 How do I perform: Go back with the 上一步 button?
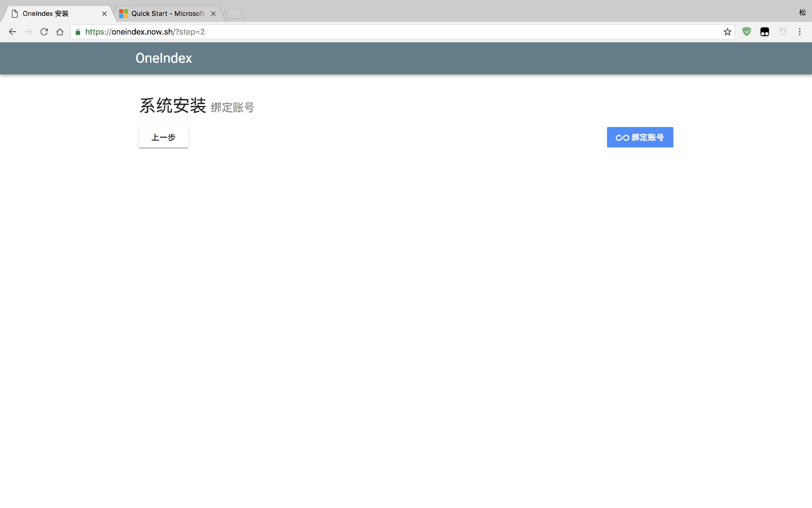pos(163,137)
